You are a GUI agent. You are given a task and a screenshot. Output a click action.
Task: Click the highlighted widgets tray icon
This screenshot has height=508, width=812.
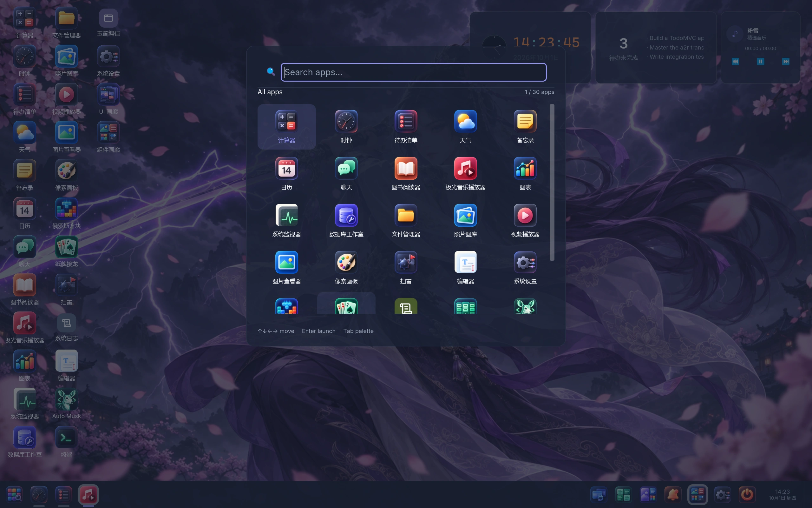(x=697, y=494)
